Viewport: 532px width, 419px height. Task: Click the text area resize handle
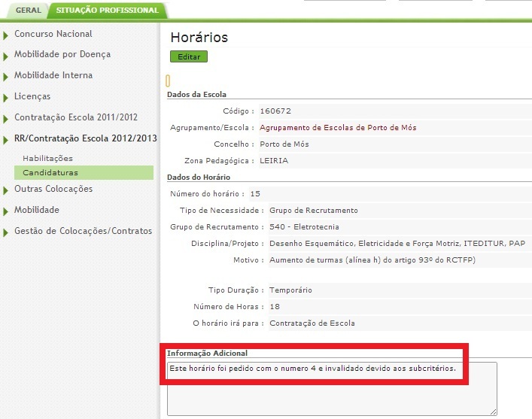(494, 411)
